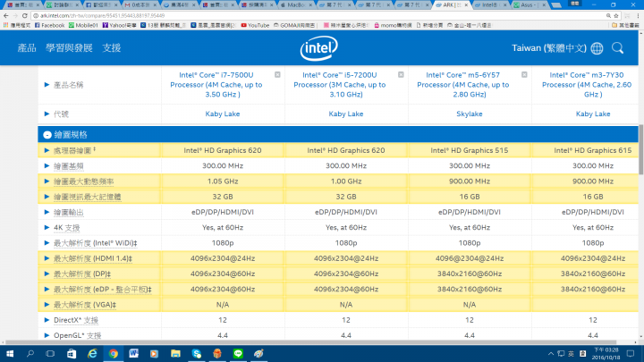Bookmark this page with the star icon

coord(616,15)
